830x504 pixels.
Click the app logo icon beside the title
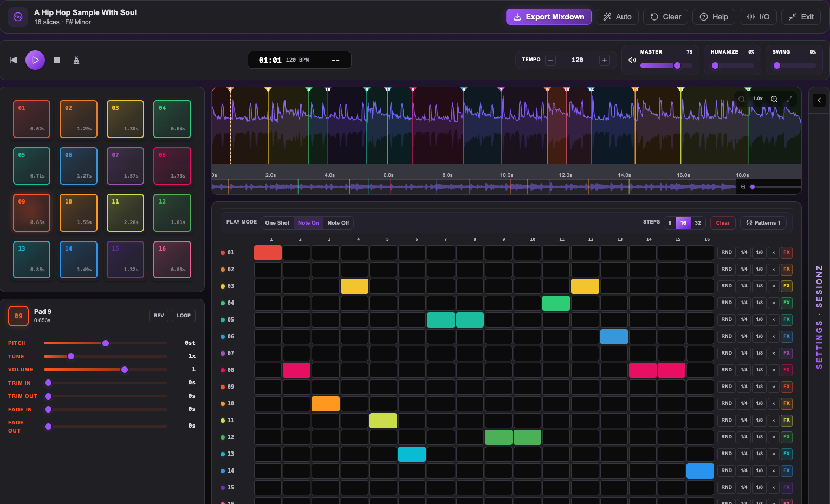coord(17,17)
